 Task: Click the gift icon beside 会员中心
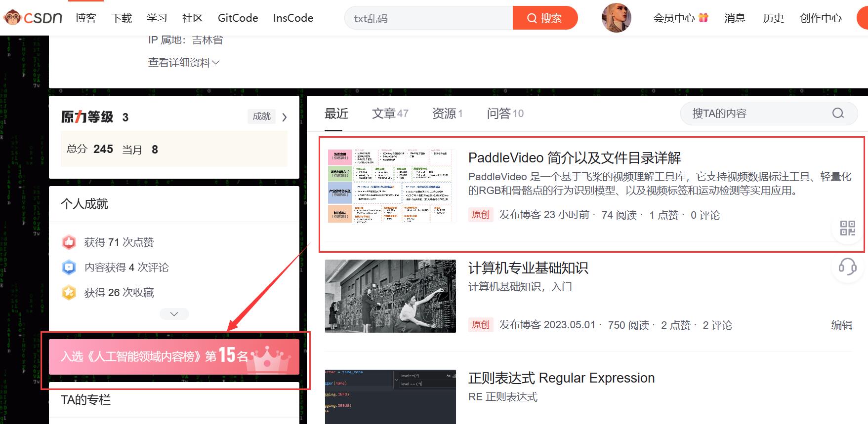pos(703,18)
